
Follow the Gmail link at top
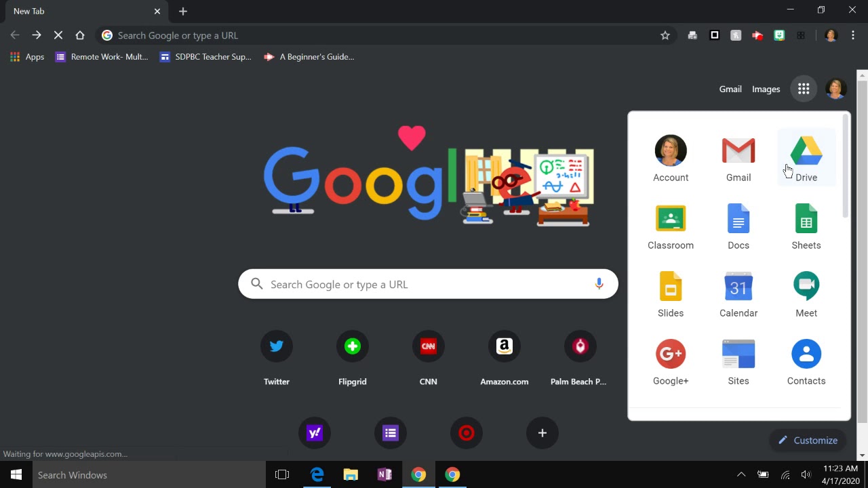pyautogui.click(x=730, y=89)
